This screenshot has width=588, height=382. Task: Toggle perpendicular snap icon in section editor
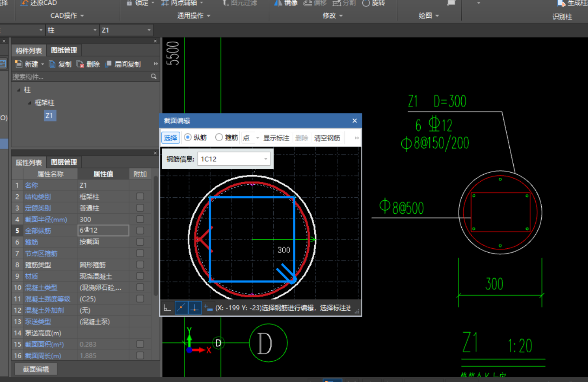pyautogui.click(x=195, y=308)
